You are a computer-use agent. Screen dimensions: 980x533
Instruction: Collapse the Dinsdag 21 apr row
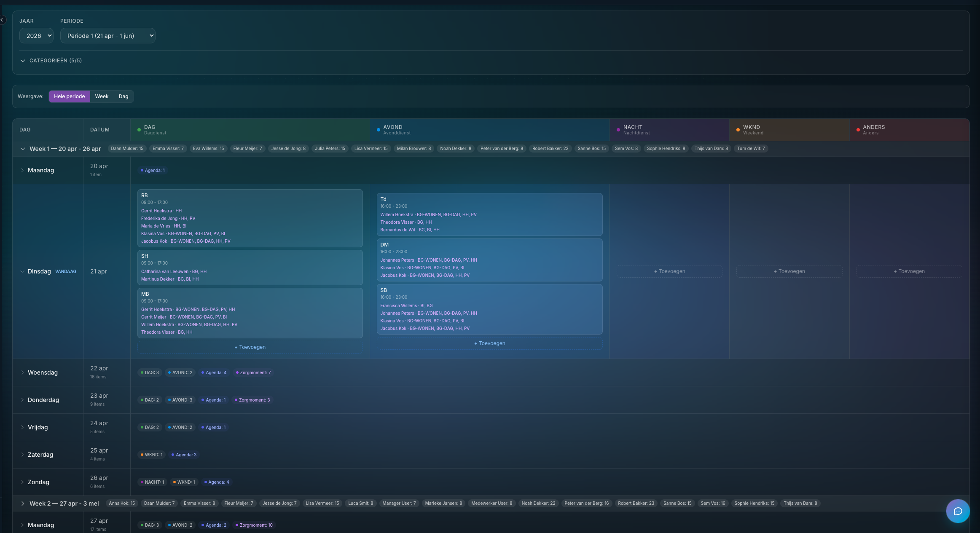pyautogui.click(x=22, y=271)
